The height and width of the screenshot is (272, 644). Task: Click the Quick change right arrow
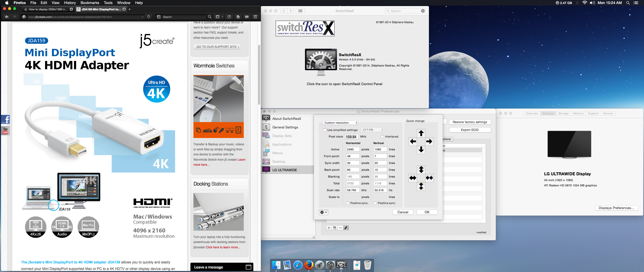click(429, 141)
